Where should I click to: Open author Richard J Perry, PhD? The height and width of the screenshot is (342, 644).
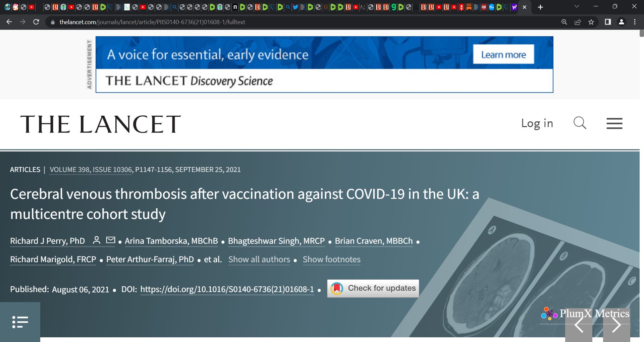(47, 241)
